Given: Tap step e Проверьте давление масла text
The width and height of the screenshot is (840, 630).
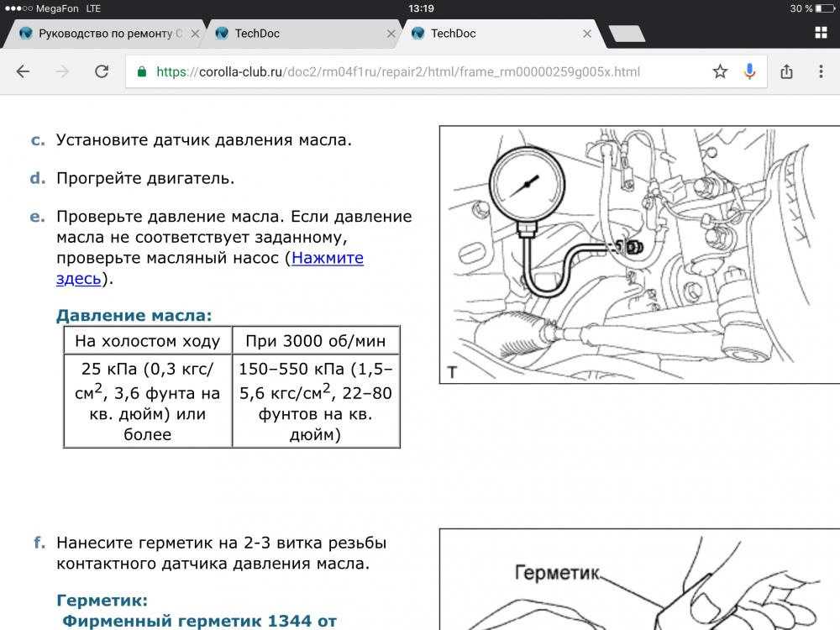Looking at the screenshot, I should point(234,247).
